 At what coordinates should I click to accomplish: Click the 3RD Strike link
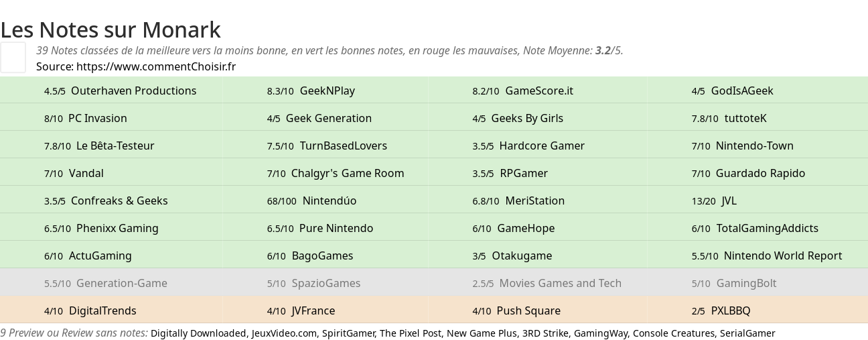pos(545,333)
